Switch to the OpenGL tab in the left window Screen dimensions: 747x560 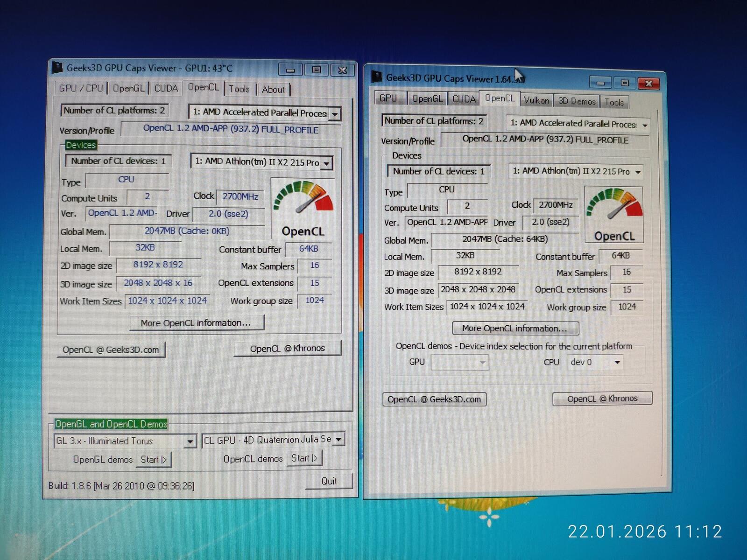(x=128, y=88)
